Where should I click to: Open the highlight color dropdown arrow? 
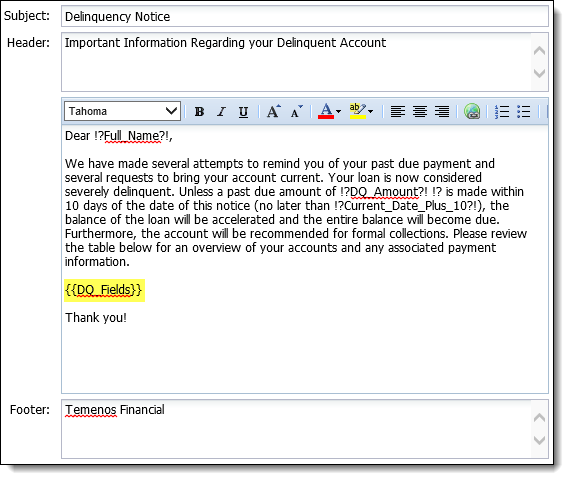click(371, 111)
